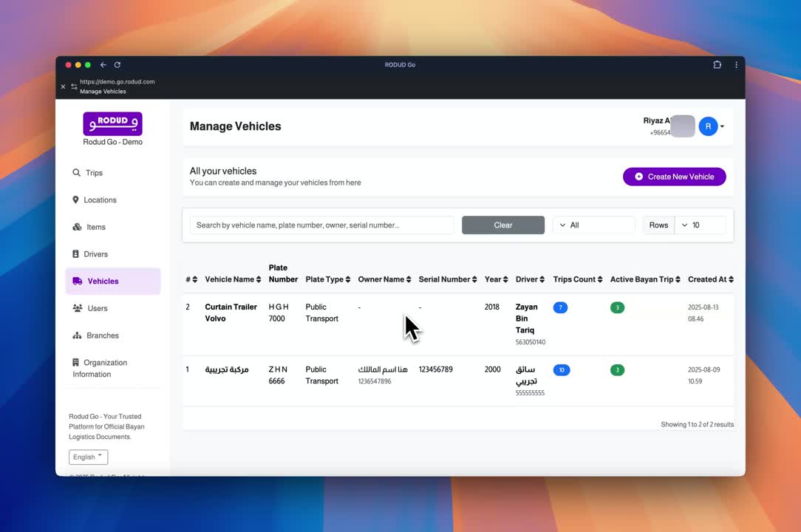Click the Trips magnifier icon

pos(76,173)
